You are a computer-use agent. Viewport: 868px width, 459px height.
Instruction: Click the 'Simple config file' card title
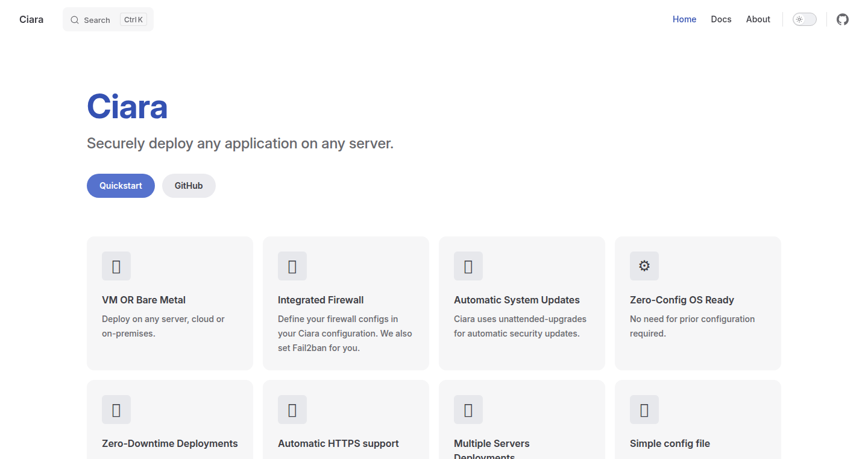(x=670, y=443)
